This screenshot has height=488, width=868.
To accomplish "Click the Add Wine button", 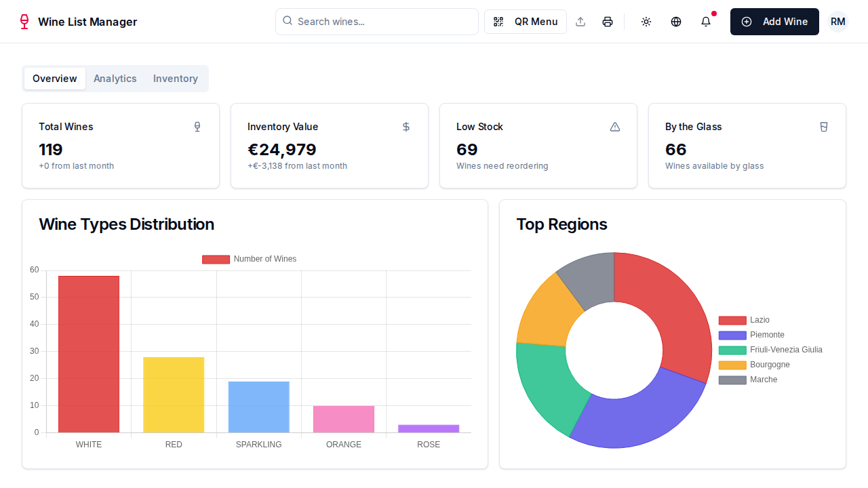I will 774,22.
